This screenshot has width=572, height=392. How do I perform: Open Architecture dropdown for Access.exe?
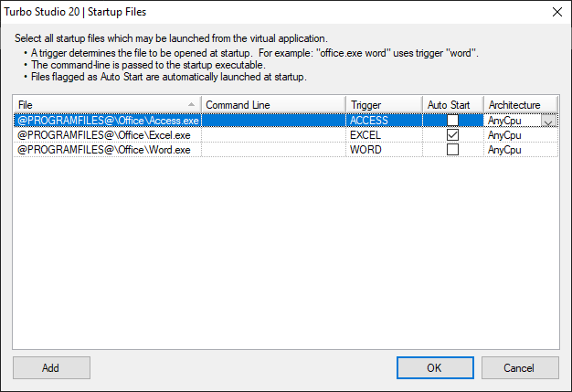click(x=548, y=122)
